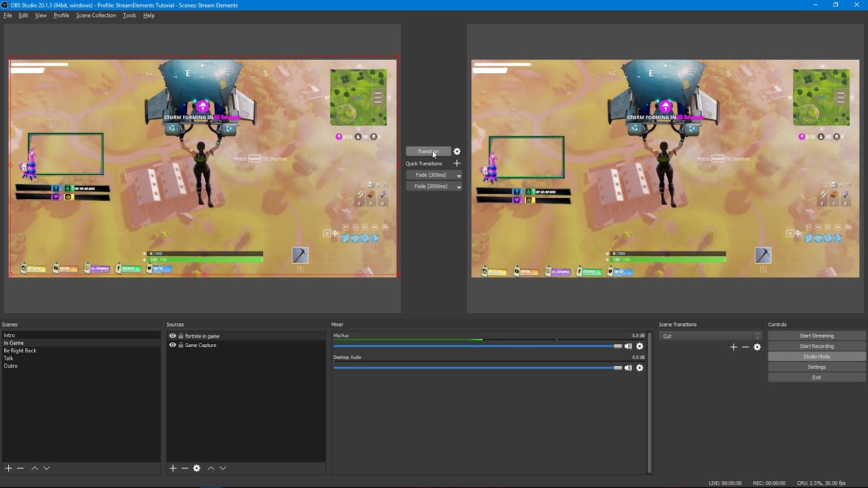Select the In Game scene
The height and width of the screenshot is (488, 868).
[x=81, y=343]
